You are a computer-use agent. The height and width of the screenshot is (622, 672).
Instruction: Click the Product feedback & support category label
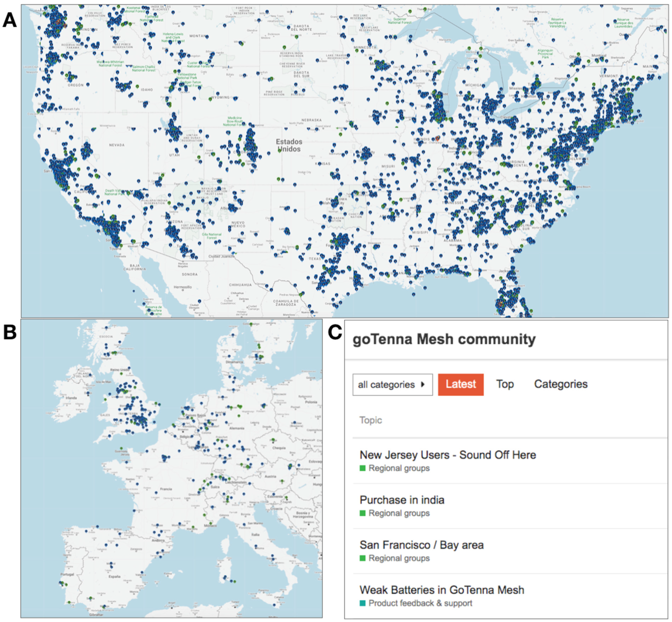coord(420,603)
